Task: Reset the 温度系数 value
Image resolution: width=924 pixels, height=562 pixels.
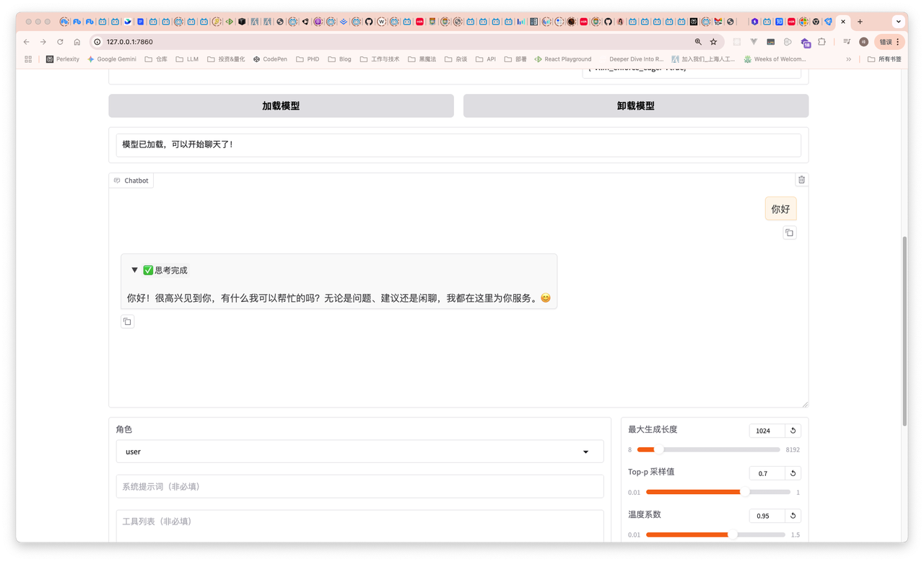Action: coord(793,516)
